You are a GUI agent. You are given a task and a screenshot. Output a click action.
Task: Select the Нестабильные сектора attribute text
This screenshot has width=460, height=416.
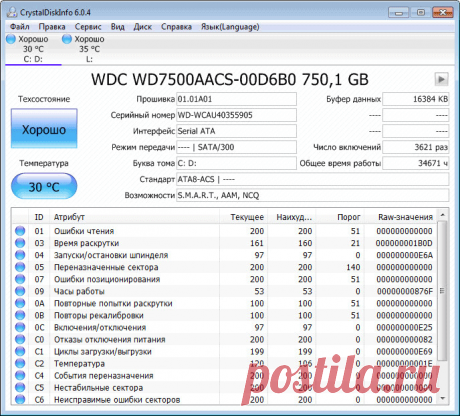pos(98,388)
